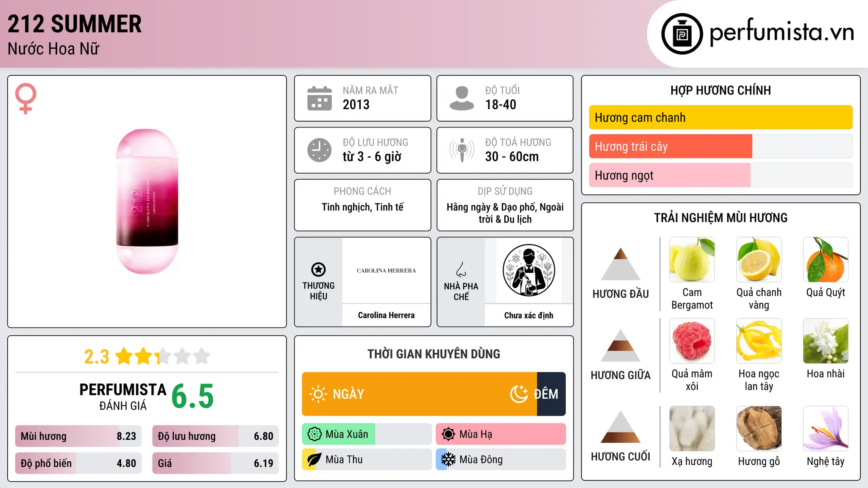Click the Mùa Đông season bar
Image resolution: width=868 pixels, height=488 pixels.
pos(501,460)
